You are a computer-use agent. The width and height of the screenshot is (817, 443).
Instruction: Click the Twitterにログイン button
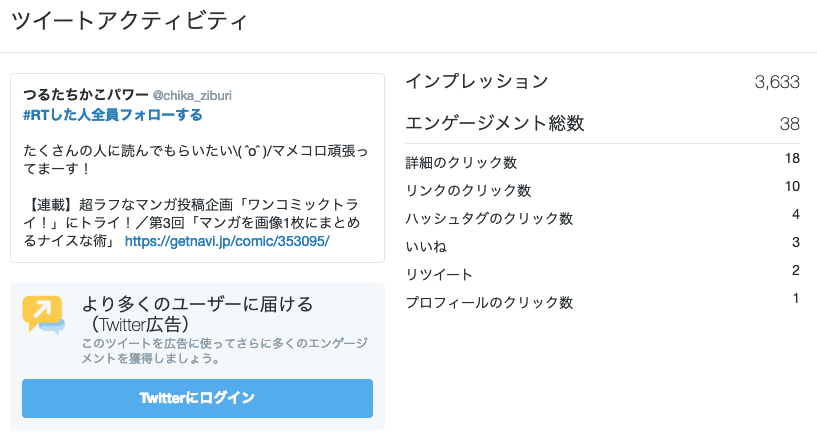[x=197, y=398]
